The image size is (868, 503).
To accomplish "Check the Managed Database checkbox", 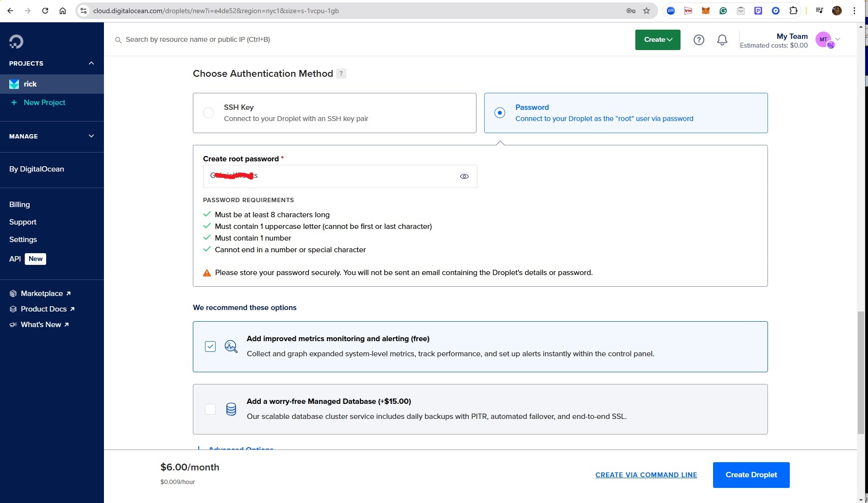I will point(210,409).
